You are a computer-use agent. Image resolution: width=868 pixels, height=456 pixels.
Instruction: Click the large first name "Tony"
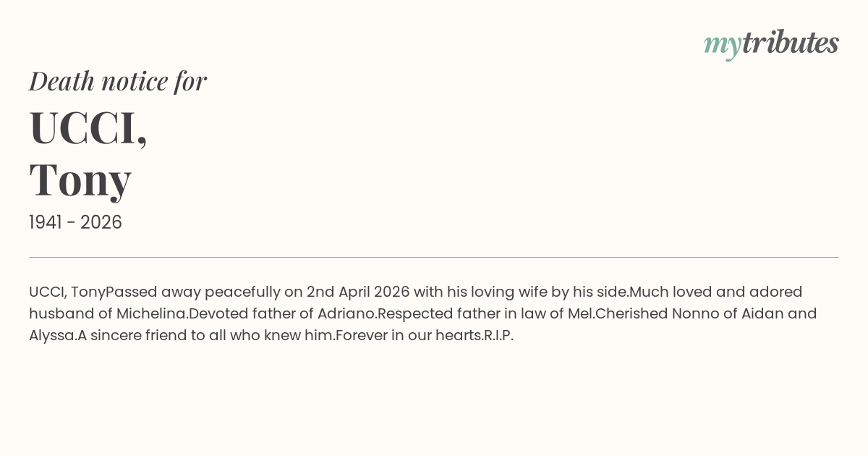80,179
